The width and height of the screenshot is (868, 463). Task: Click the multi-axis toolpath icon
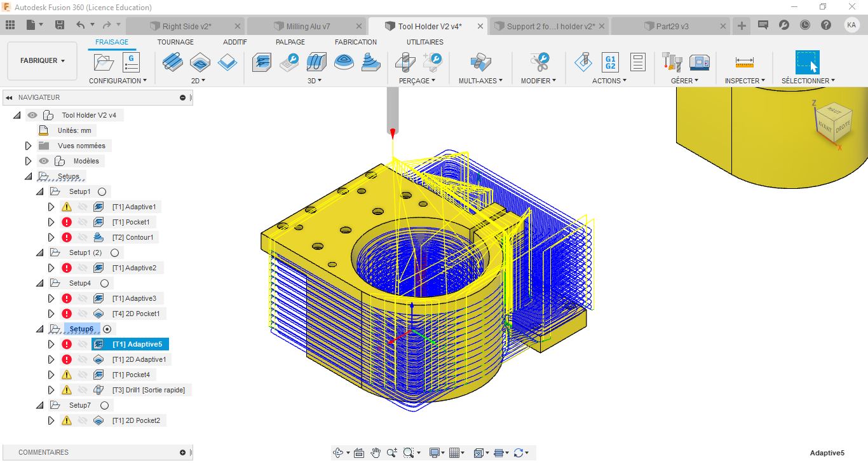pyautogui.click(x=480, y=62)
